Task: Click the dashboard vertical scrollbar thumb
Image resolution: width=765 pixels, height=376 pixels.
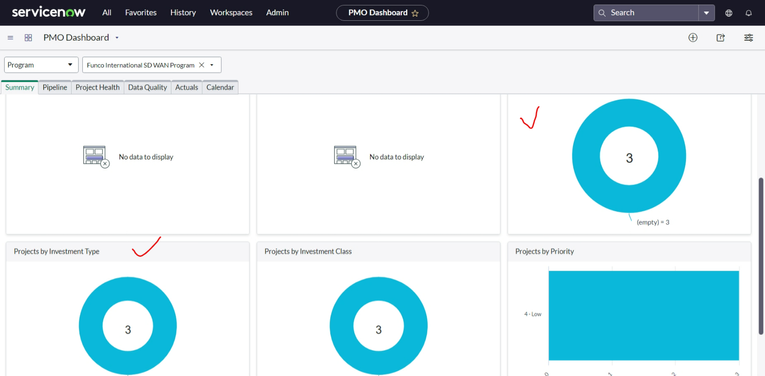Action: coord(761,256)
